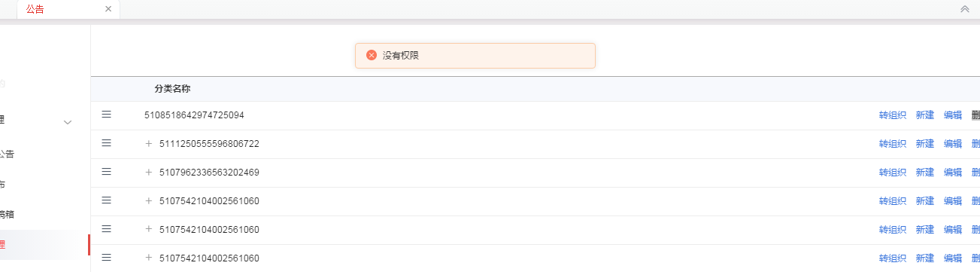Open the 公告 item in the left sidebar
Viewport: 980px width, 272px height.
coord(6,154)
